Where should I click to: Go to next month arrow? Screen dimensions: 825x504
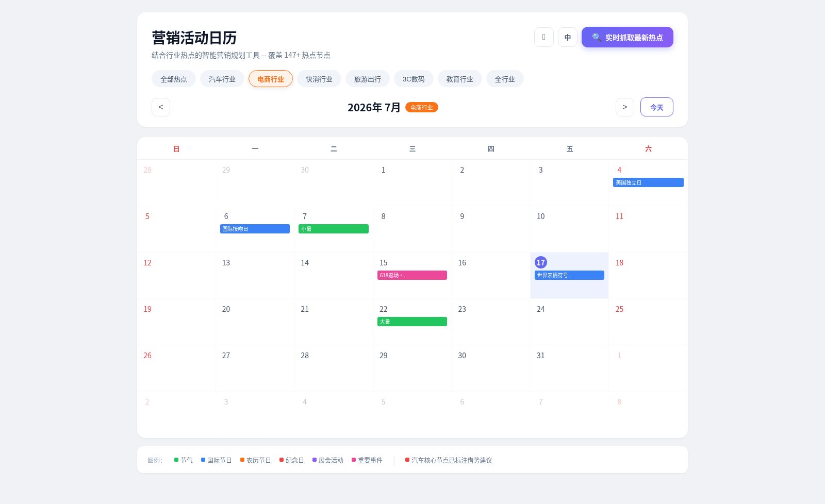point(625,107)
